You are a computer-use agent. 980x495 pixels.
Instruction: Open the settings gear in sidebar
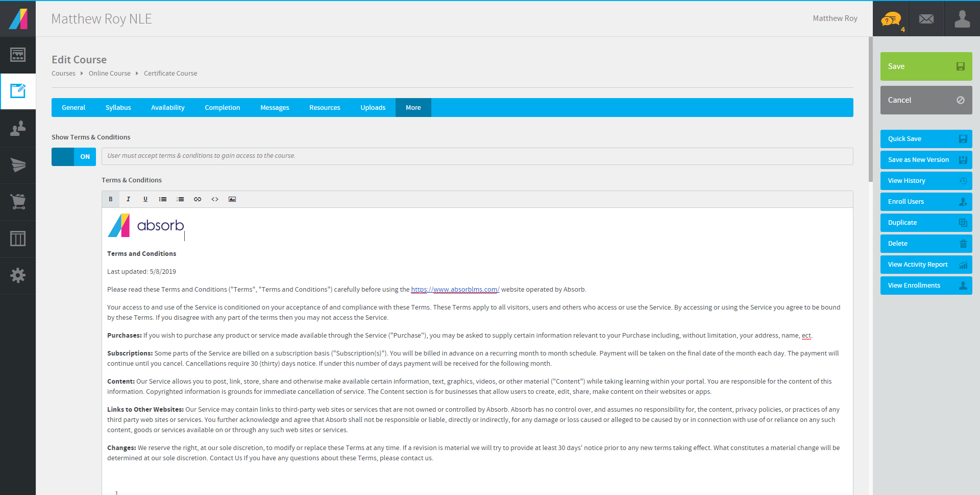coord(18,275)
